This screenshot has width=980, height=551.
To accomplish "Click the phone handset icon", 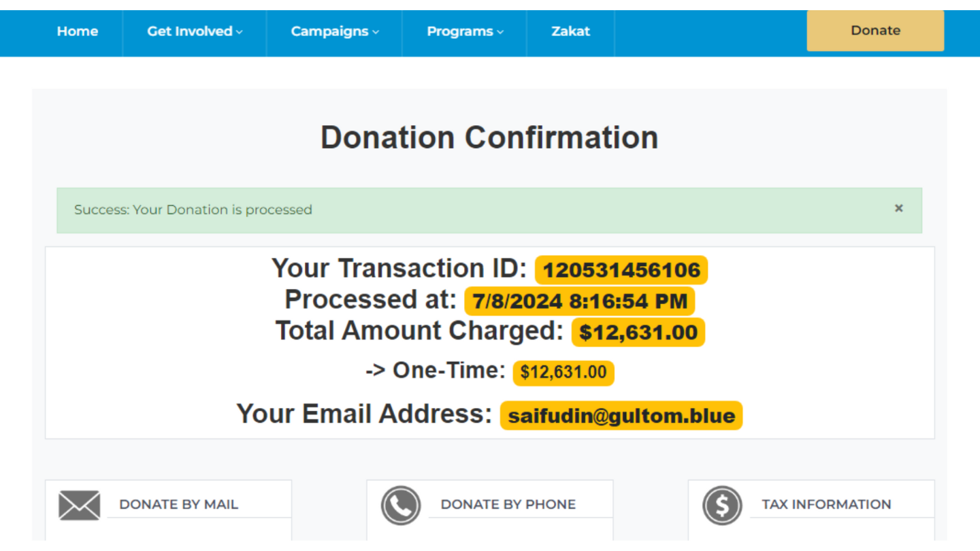I will tap(400, 505).
